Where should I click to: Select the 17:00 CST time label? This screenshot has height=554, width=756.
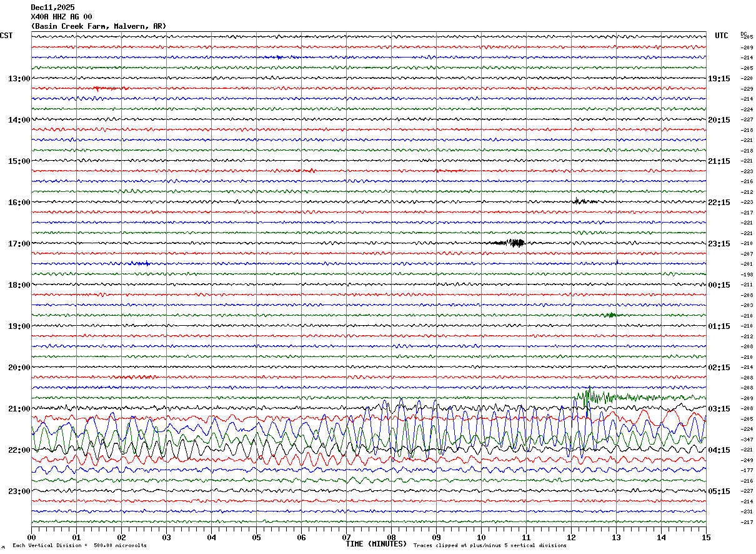coord(19,244)
